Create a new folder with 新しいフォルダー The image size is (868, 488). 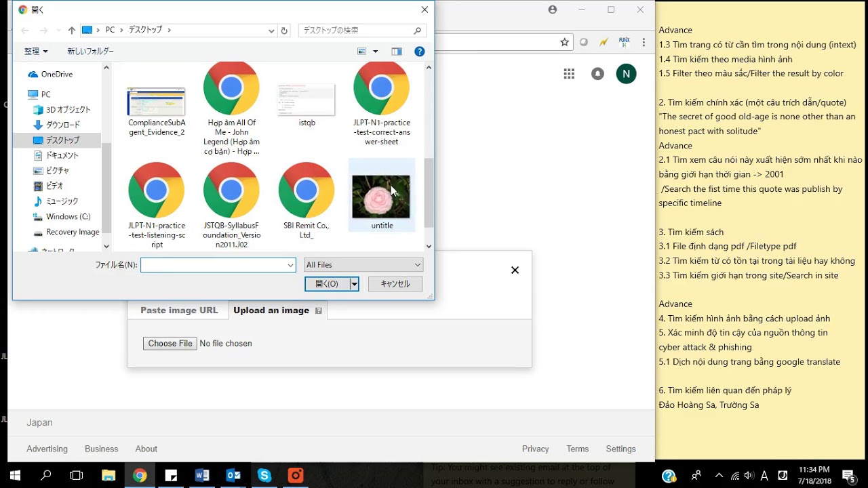pyautogui.click(x=90, y=52)
